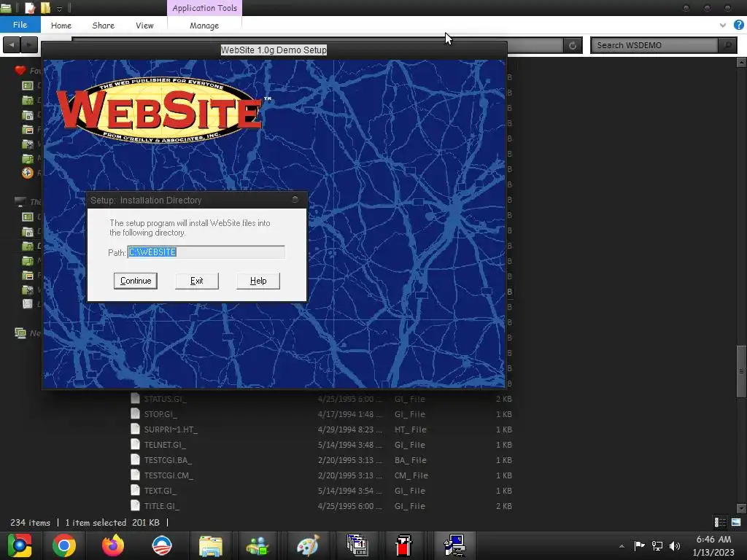
Task: Click the Exit button in Setup dialog
Action: point(197,281)
